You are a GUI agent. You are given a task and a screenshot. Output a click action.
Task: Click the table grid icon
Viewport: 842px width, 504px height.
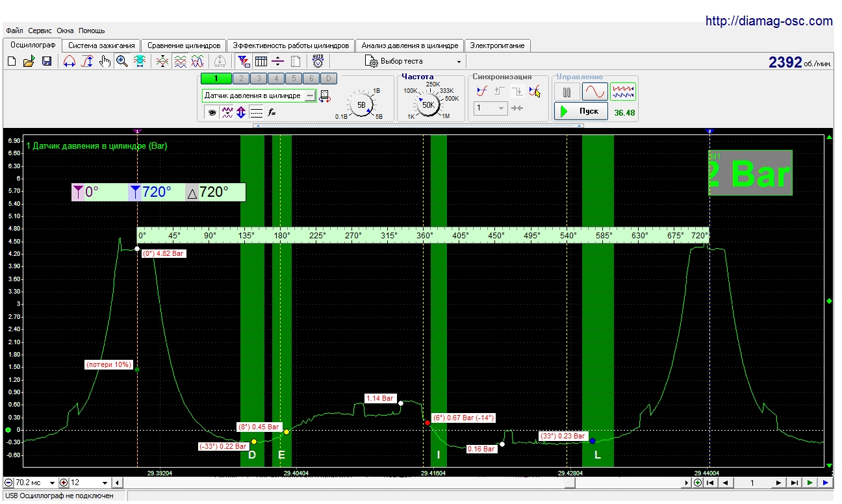coord(261,61)
